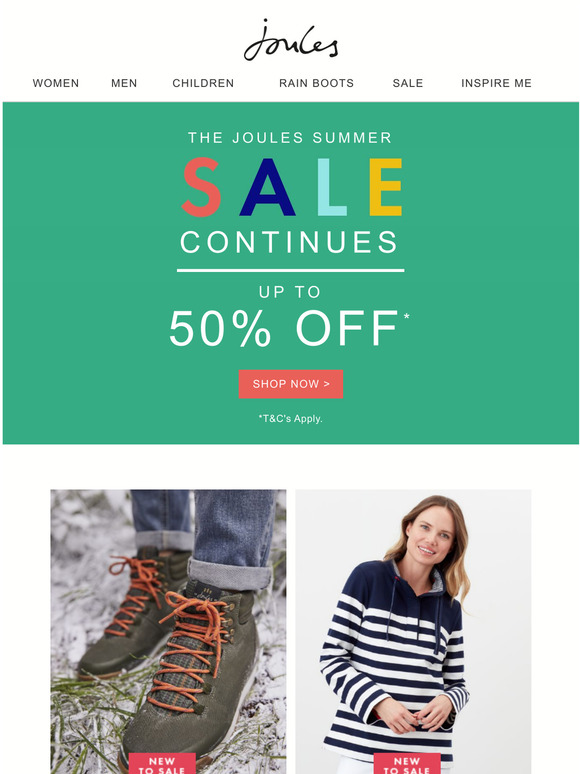Click THE JOULES SUMMER banner heading
580x774 pixels.
click(290, 137)
